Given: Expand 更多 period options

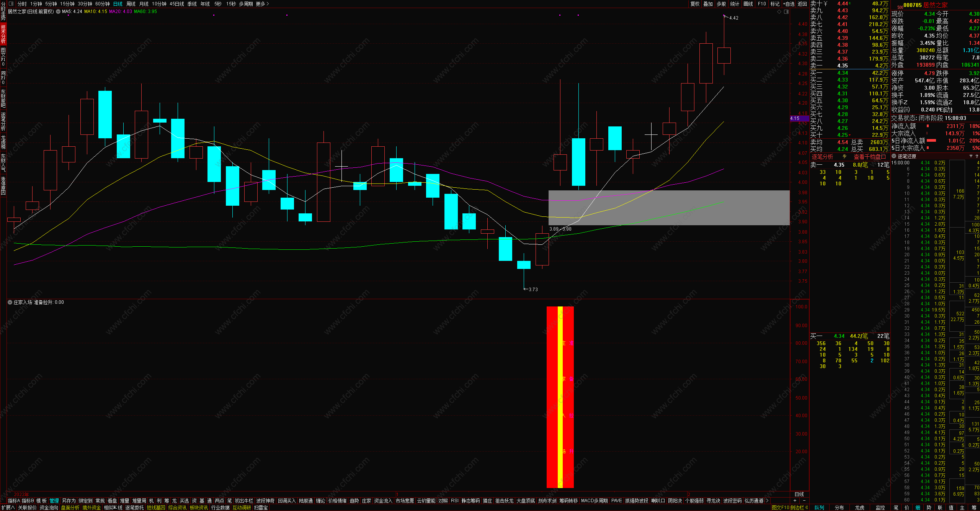Looking at the screenshot, I should coord(262,4).
